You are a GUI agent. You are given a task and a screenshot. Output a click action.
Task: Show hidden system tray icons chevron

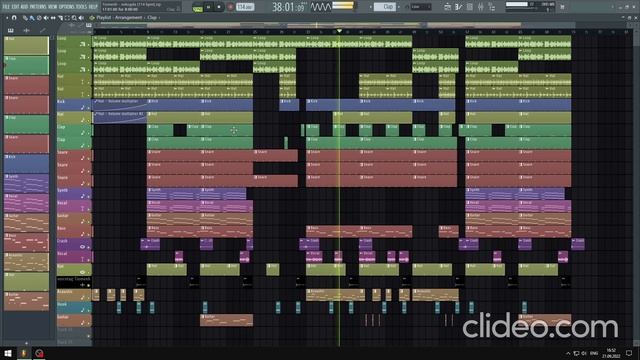point(568,353)
